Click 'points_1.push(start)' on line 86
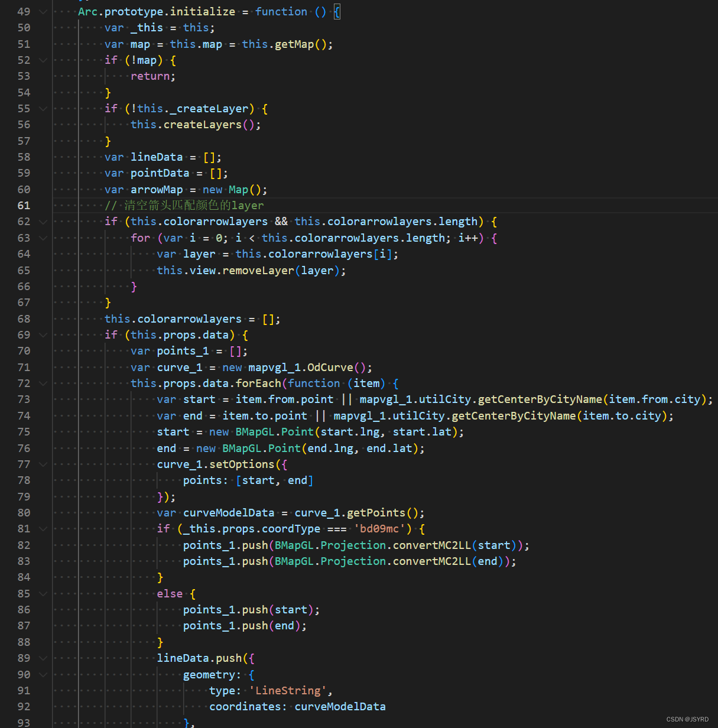 [248, 610]
